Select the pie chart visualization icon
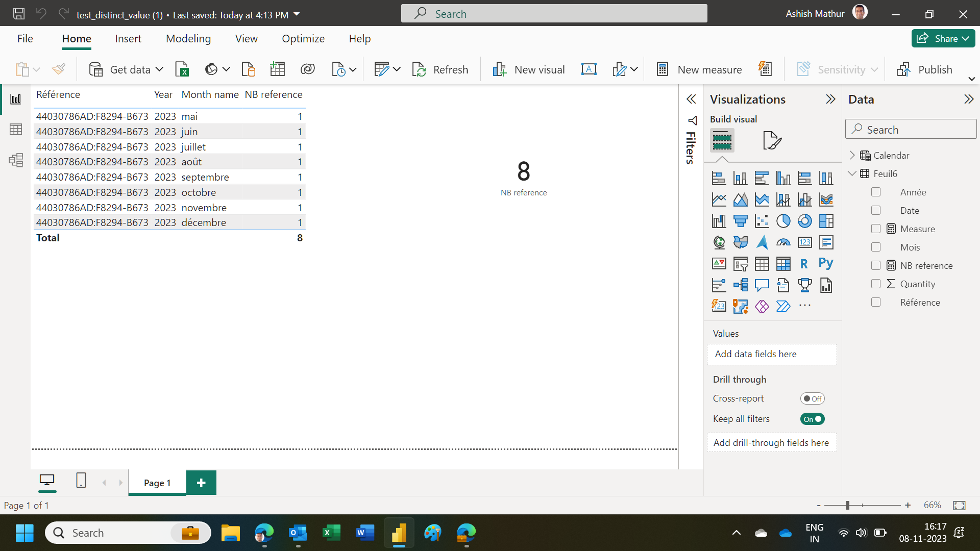The height and width of the screenshot is (551, 980). [x=783, y=221]
